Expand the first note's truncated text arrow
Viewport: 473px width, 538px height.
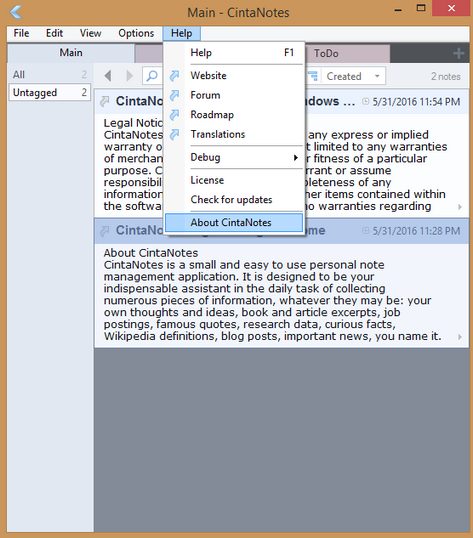pos(460,207)
